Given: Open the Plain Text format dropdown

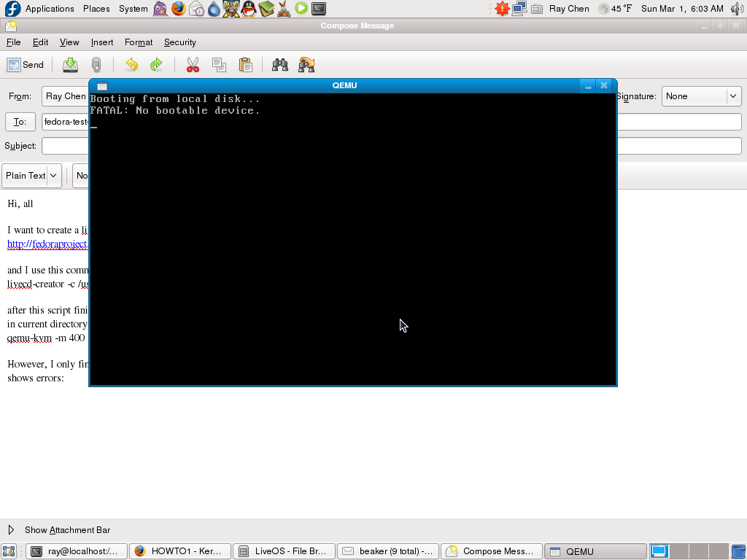Looking at the screenshot, I should click(32, 176).
